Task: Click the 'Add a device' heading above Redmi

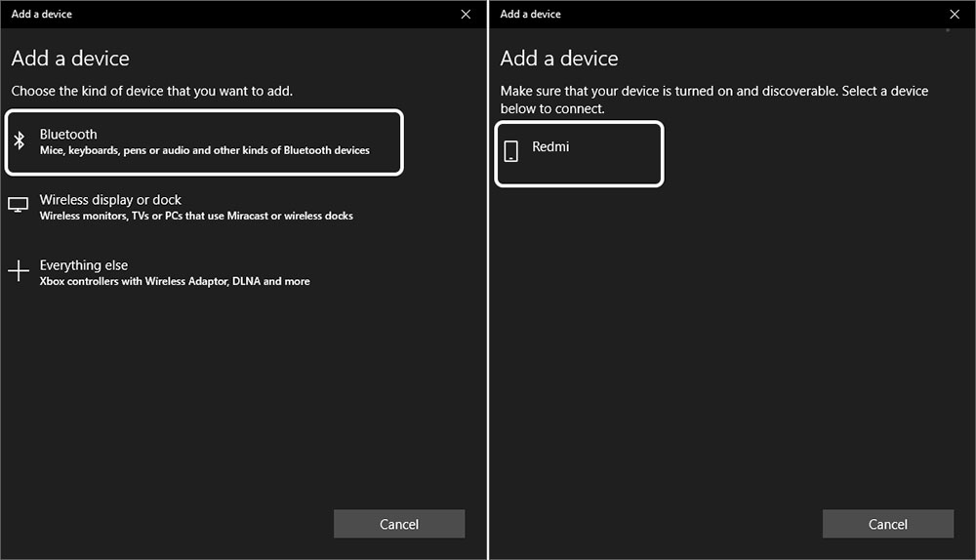Action: [559, 59]
